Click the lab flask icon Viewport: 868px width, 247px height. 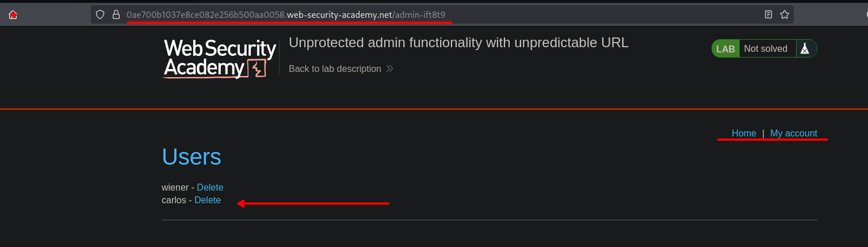click(805, 49)
